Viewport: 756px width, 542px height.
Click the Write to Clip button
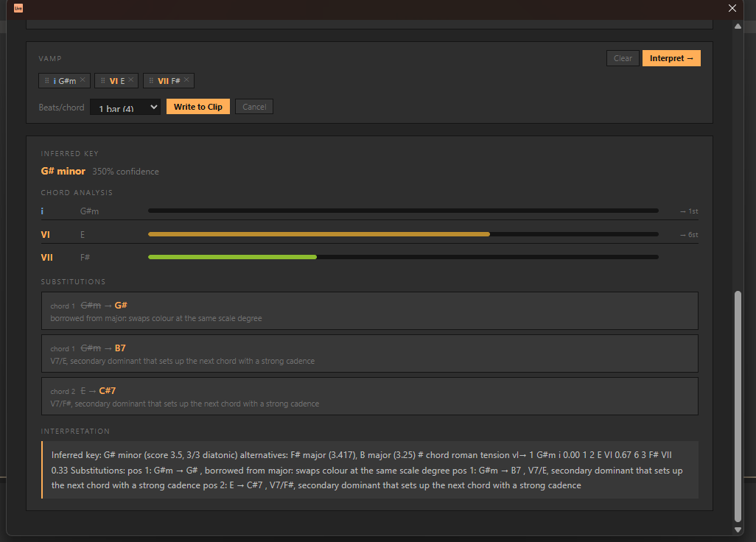point(198,107)
